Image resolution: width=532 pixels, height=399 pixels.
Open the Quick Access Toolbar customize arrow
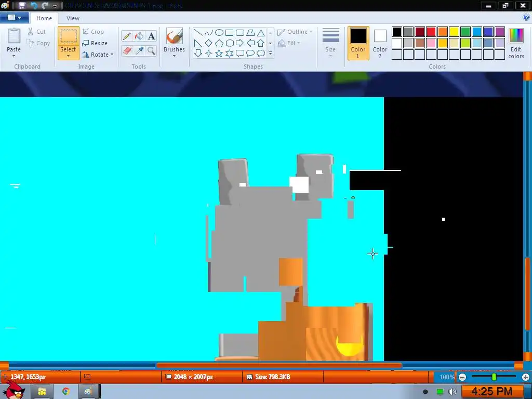[x=55, y=6]
